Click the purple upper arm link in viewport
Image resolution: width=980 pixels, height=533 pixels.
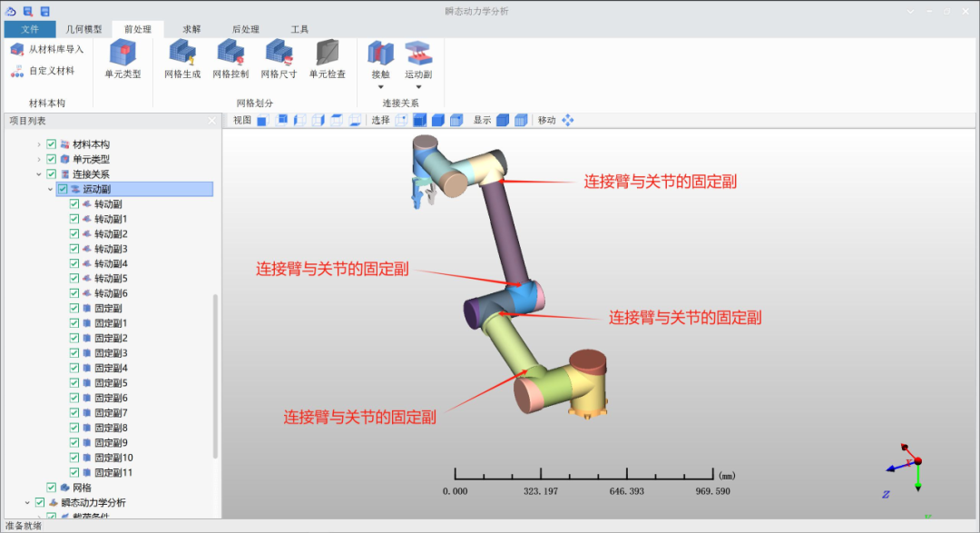point(505,232)
